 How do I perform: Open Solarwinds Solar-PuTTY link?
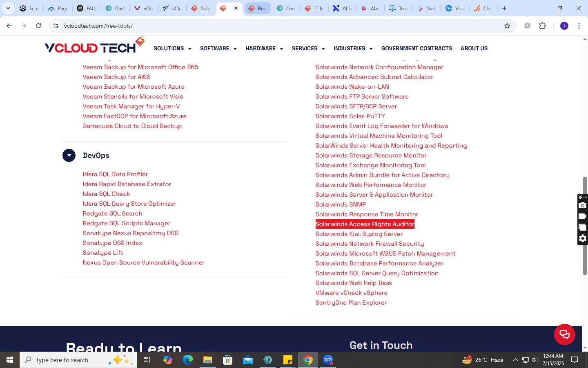click(350, 116)
